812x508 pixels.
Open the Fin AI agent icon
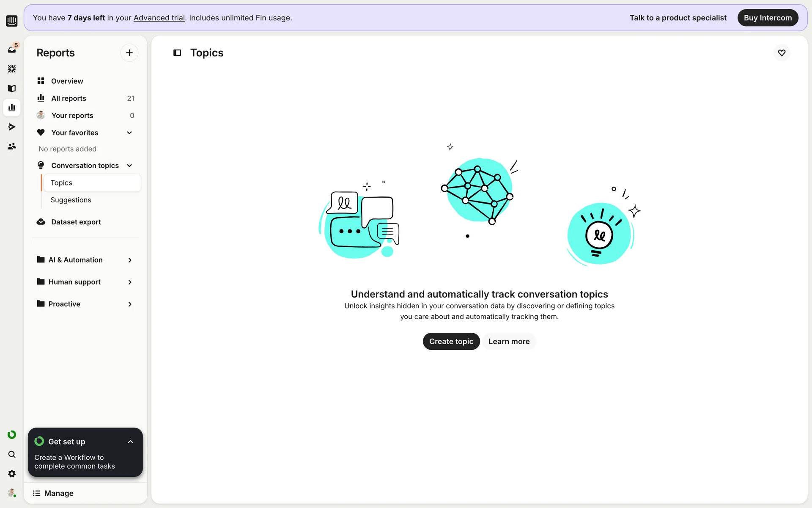pyautogui.click(x=12, y=69)
